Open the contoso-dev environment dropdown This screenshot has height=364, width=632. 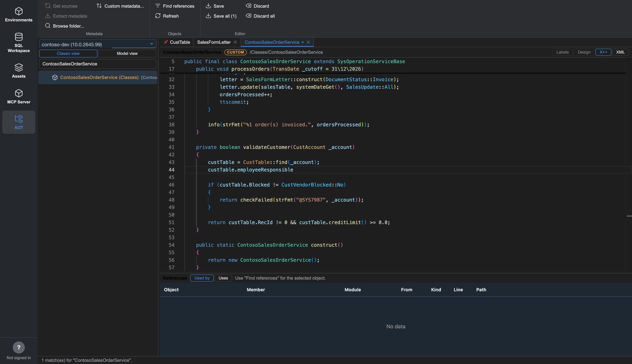(97, 44)
